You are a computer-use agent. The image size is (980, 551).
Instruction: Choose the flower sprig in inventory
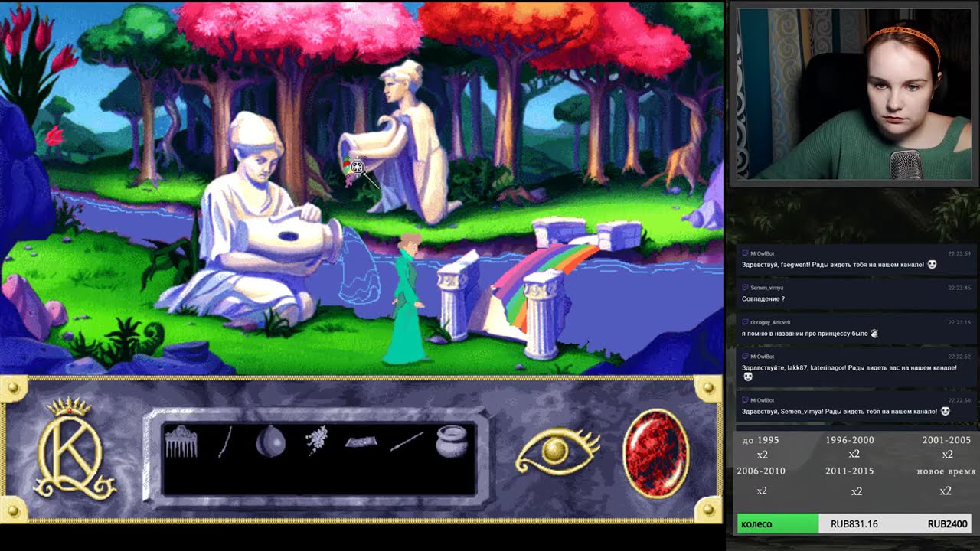(317, 442)
